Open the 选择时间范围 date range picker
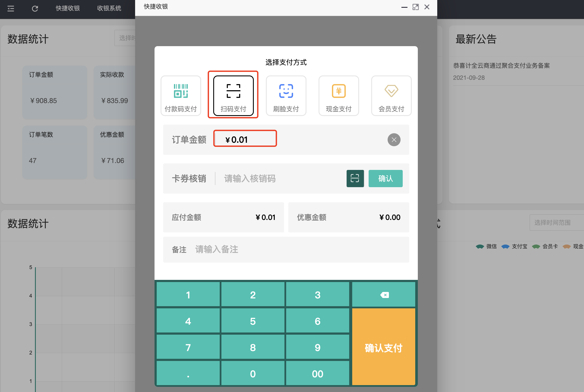Viewport: 584px width, 392px height. pyautogui.click(x=557, y=222)
